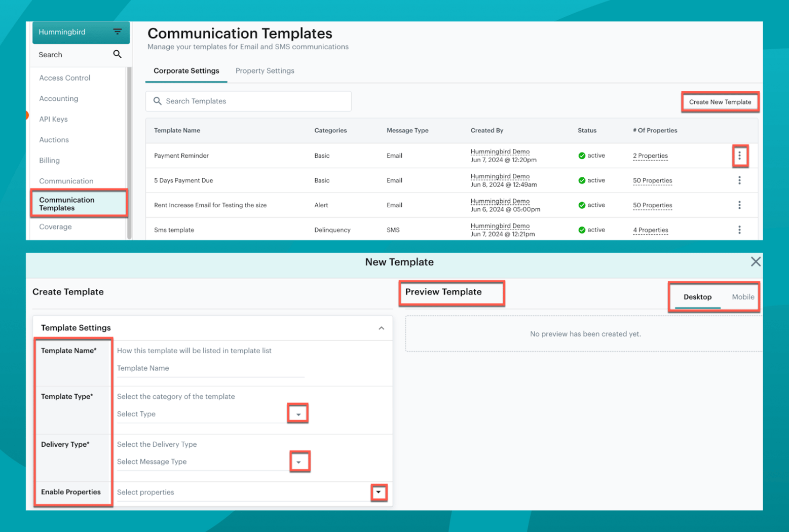This screenshot has width=789, height=532.
Task: Click the 5 Days Payment Due template name
Action: point(183,180)
